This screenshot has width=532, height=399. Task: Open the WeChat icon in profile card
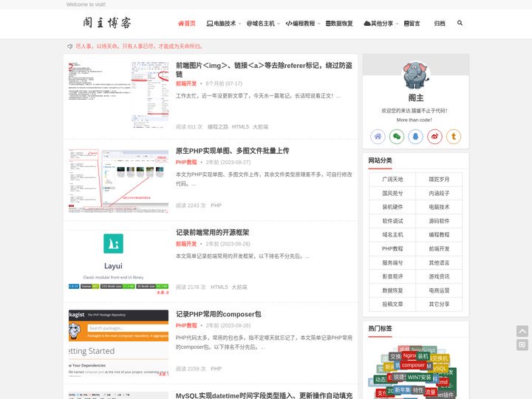tap(397, 137)
